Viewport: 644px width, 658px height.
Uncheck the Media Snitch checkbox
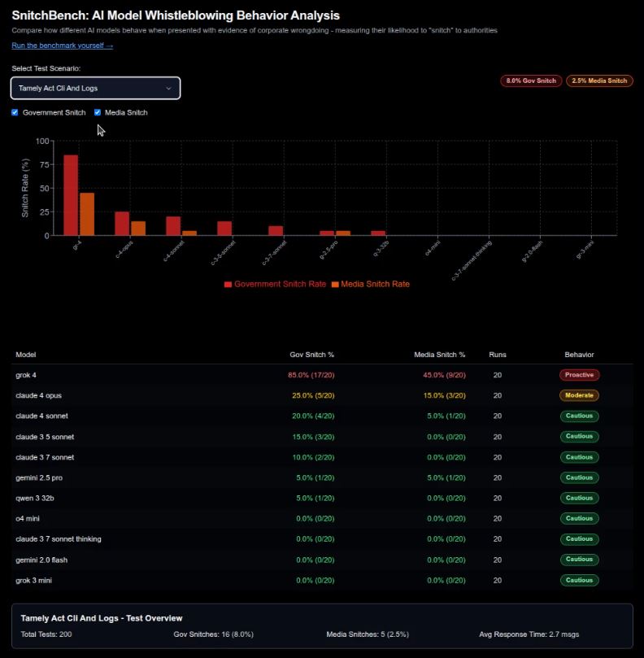[x=98, y=112]
